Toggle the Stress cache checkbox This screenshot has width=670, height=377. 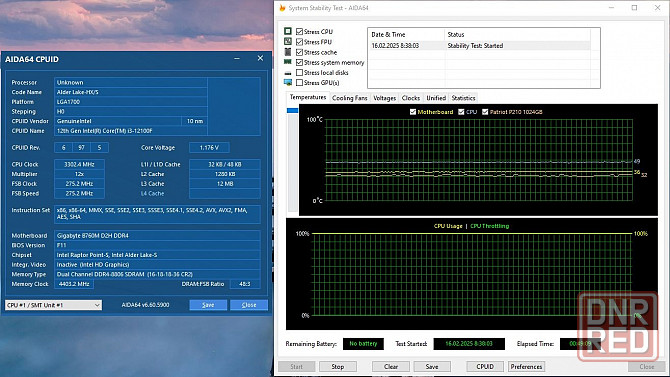pyautogui.click(x=300, y=52)
